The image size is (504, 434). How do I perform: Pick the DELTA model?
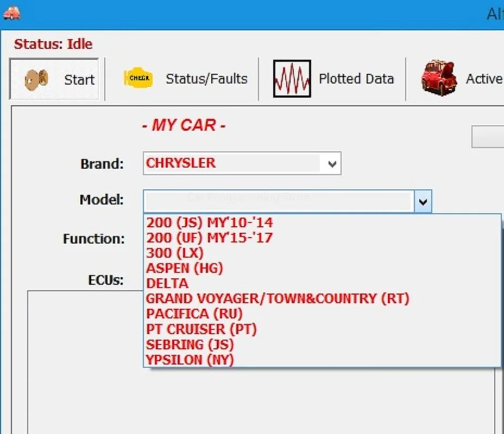(167, 283)
